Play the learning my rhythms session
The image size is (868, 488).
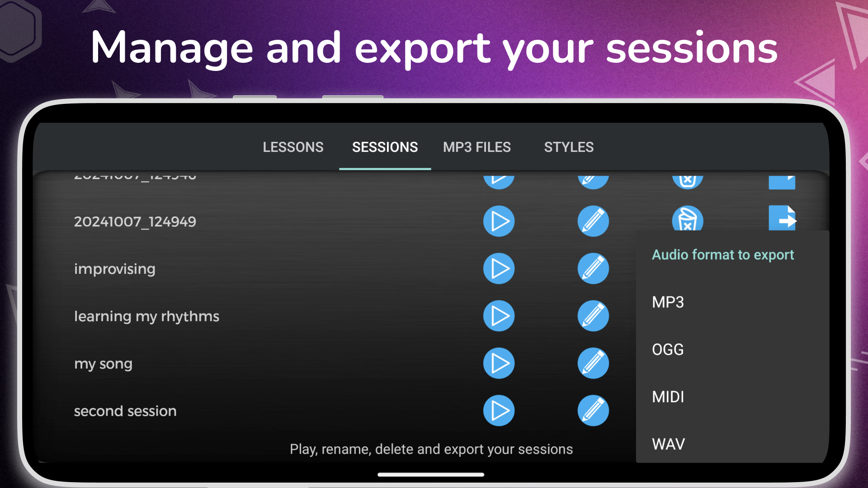pos(499,316)
